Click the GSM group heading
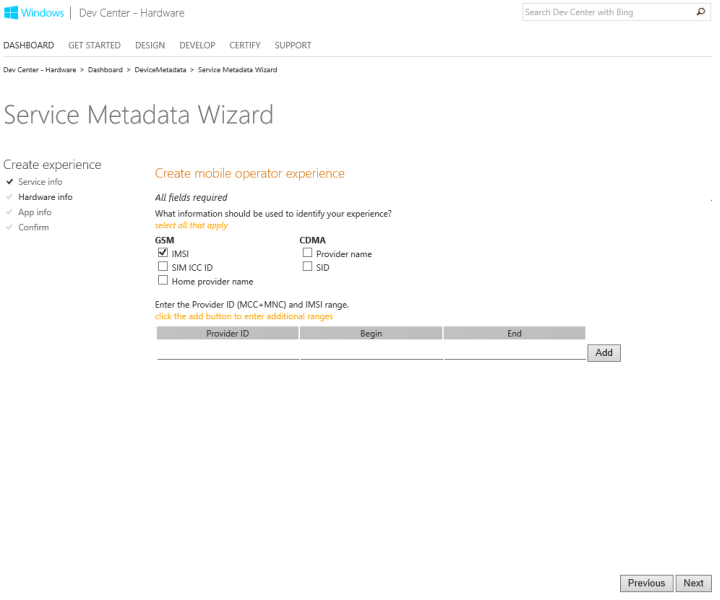 [164, 240]
